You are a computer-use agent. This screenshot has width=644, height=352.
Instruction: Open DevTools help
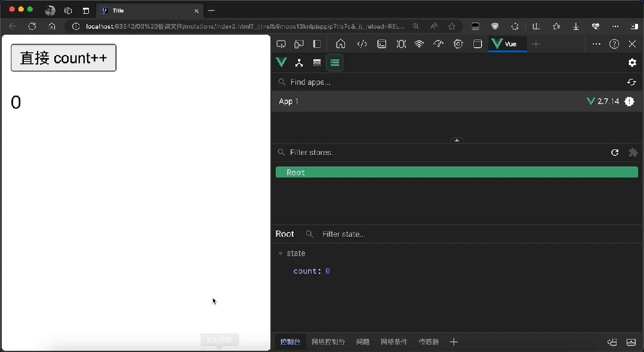point(614,44)
